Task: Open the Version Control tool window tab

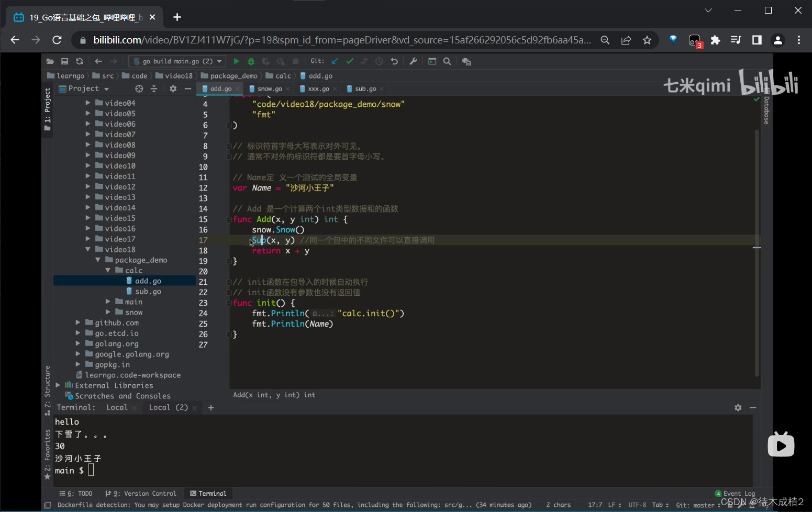Action: tap(141, 493)
